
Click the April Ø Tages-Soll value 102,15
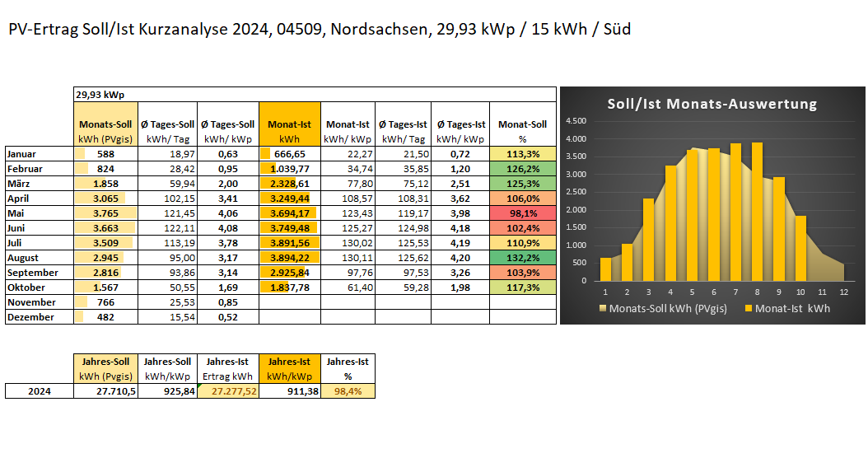167,199
